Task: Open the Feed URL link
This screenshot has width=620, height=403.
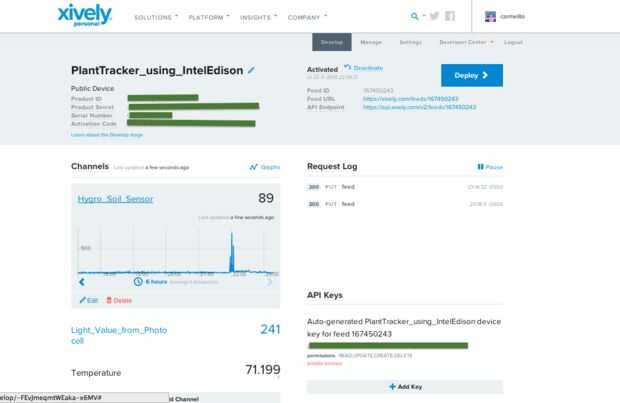Action: point(410,99)
